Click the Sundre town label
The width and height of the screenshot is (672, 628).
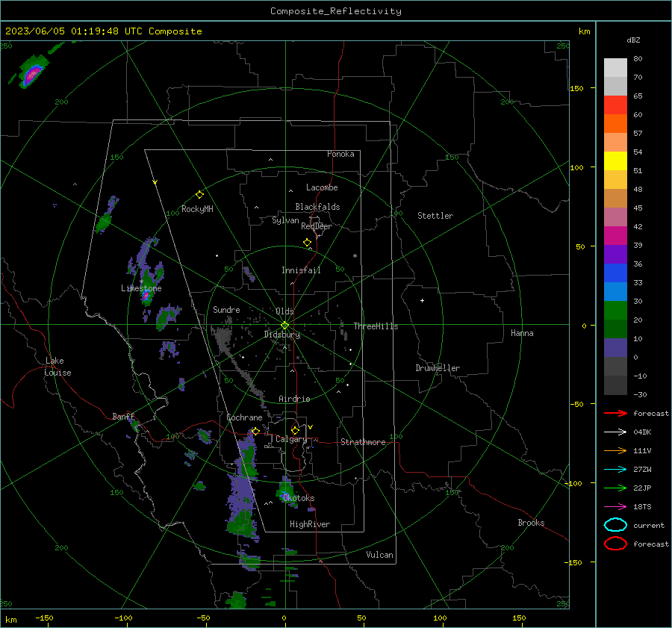pyautogui.click(x=226, y=309)
